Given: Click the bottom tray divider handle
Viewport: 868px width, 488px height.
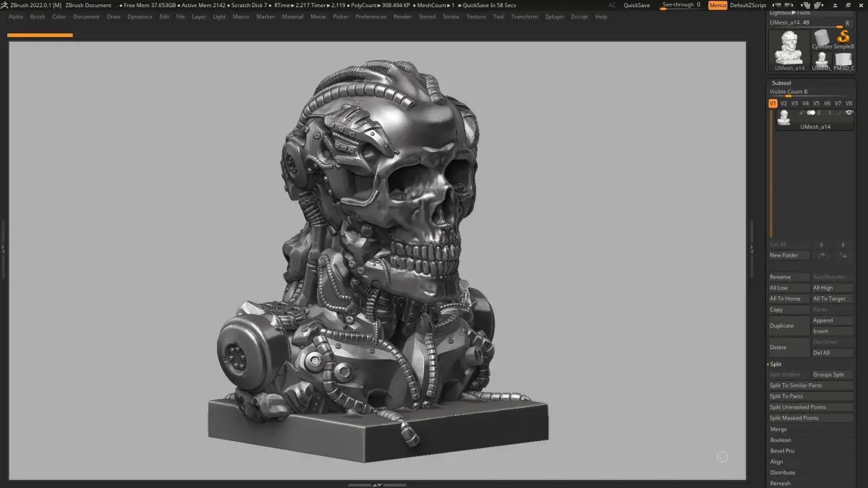Looking at the screenshot, I should [x=376, y=485].
